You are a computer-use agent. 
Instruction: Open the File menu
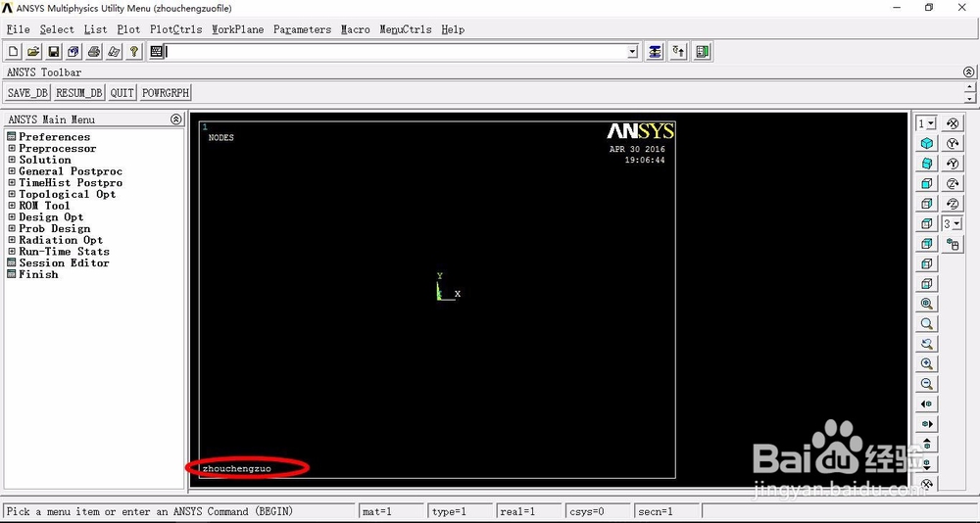tap(18, 29)
